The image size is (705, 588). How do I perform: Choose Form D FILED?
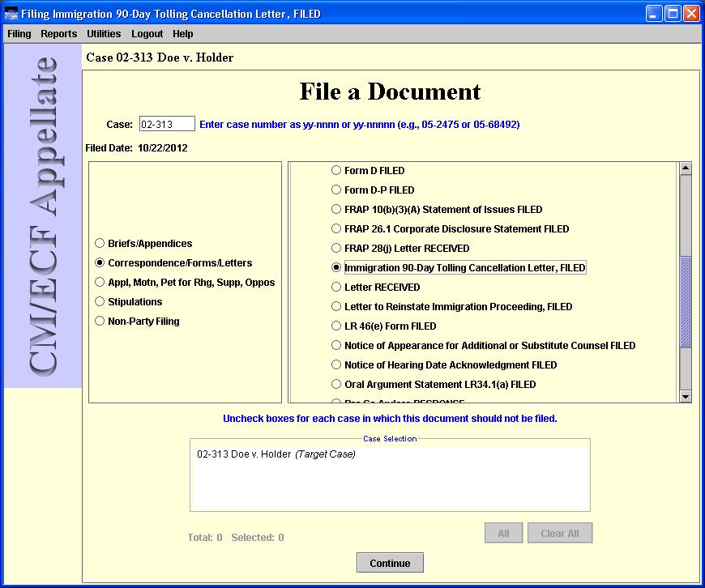pyautogui.click(x=368, y=170)
